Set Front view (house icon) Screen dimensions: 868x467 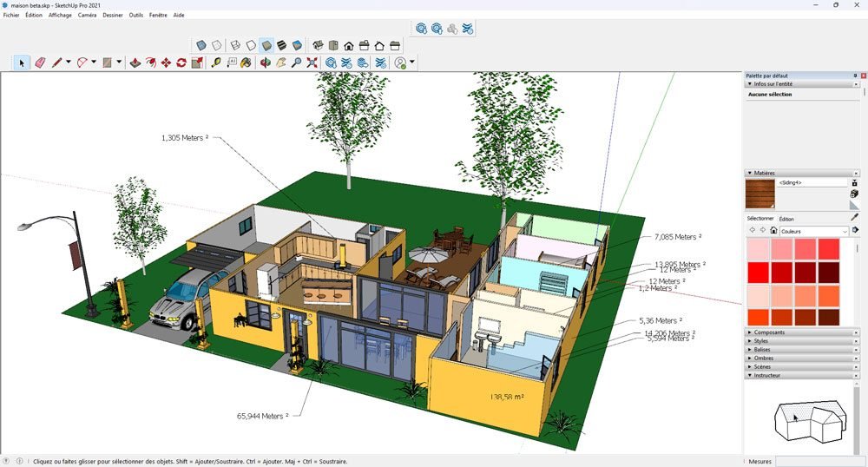(x=349, y=45)
